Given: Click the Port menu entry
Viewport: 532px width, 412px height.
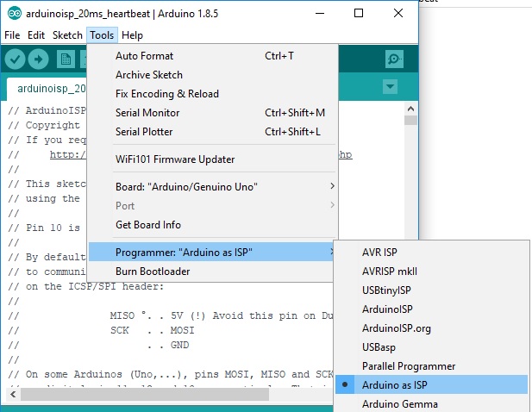Looking at the screenshot, I should 213,206.
